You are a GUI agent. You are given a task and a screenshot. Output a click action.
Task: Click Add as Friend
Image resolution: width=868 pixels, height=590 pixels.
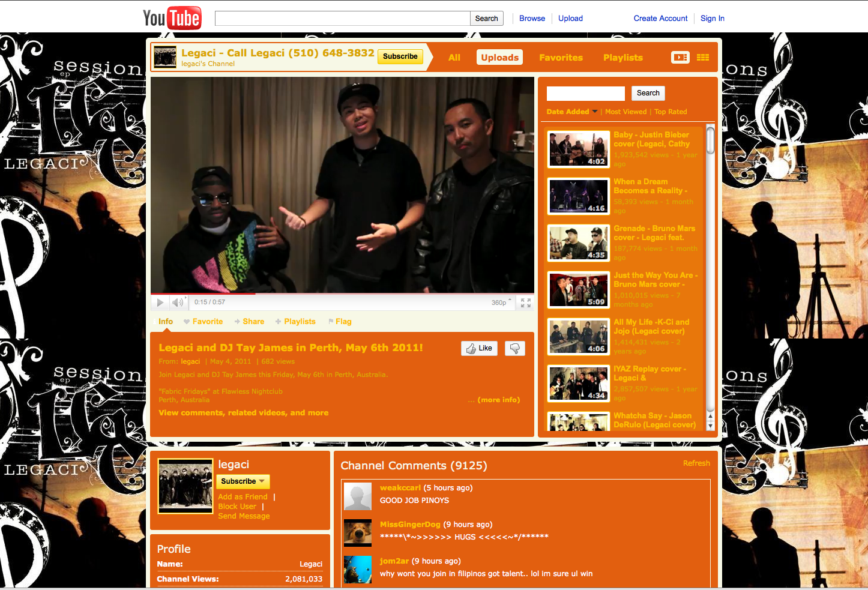coord(243,497)
